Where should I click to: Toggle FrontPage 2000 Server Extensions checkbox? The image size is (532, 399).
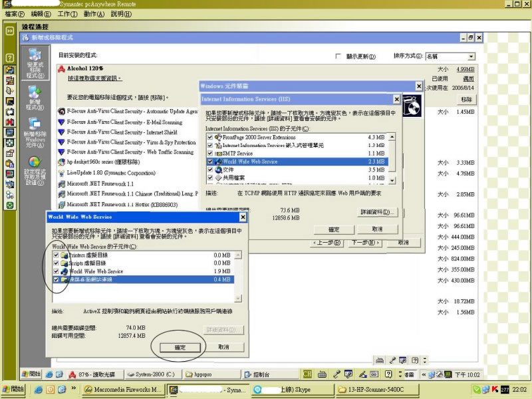coord(210,137)
